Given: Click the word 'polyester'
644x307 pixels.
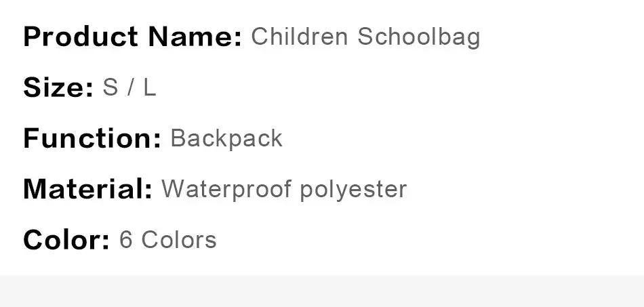Looking at the screenshot, I should tap(354, 190).
